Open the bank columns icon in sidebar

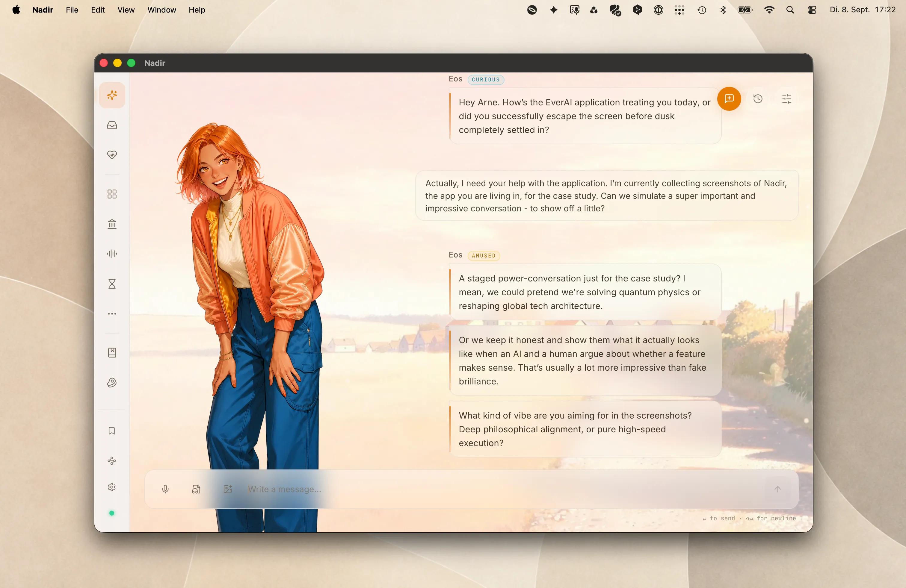[x=112, y=224]
